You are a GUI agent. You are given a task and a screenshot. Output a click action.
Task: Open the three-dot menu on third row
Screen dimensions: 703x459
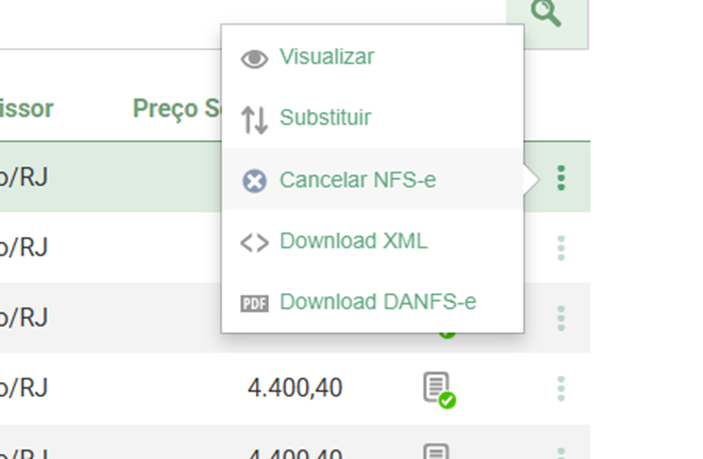coord(561,318)
